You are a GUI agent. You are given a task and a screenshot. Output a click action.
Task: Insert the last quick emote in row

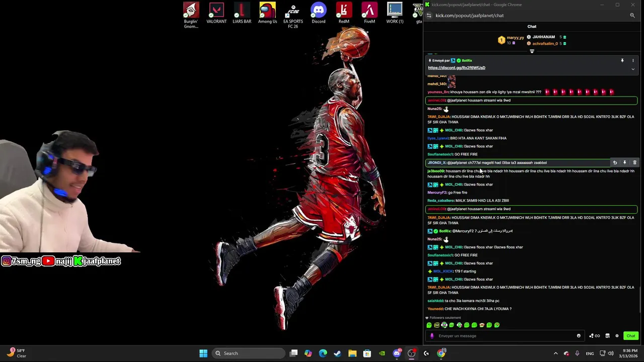497,325
